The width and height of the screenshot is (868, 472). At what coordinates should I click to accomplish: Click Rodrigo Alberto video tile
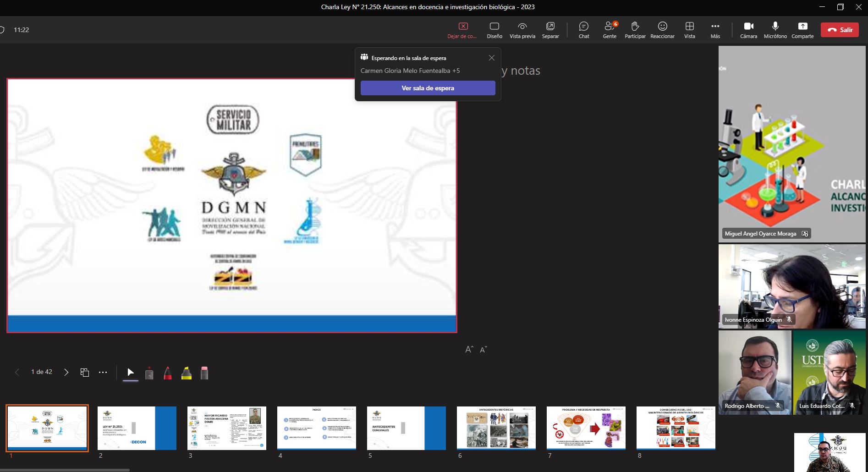(x=755, y=373)
